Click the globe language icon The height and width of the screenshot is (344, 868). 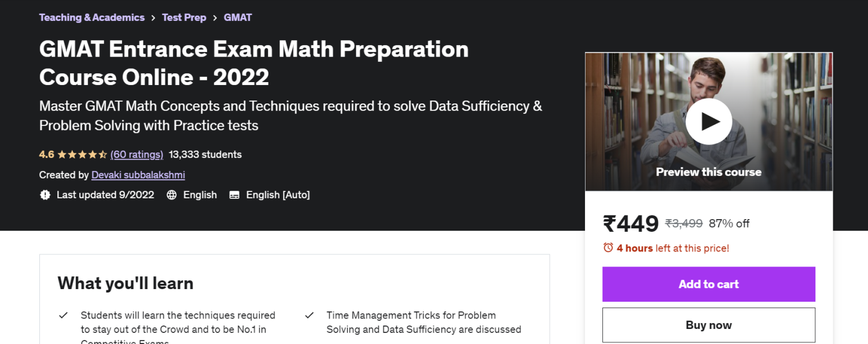click(x=171, y=195)
